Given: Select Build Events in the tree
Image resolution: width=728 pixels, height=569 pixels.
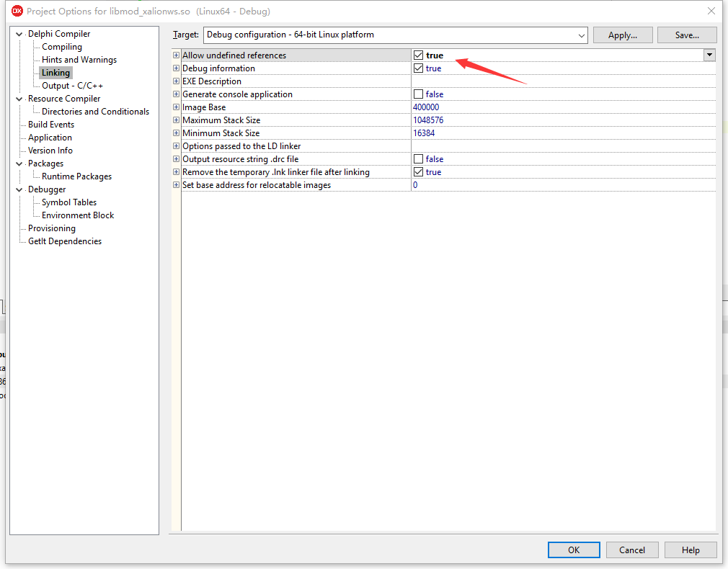Looking at the screenshot, I should tap(51, 125).
